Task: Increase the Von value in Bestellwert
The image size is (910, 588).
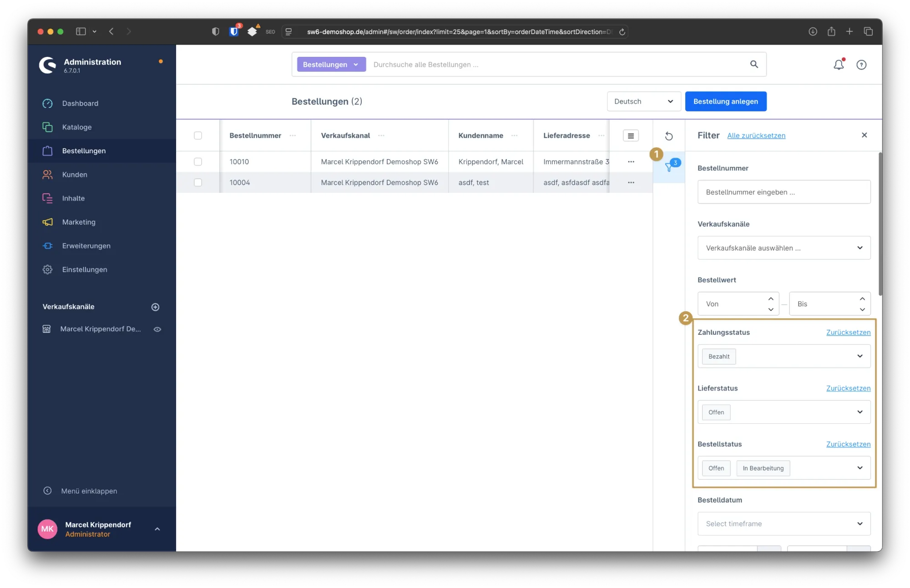Action: click(770, 299)
